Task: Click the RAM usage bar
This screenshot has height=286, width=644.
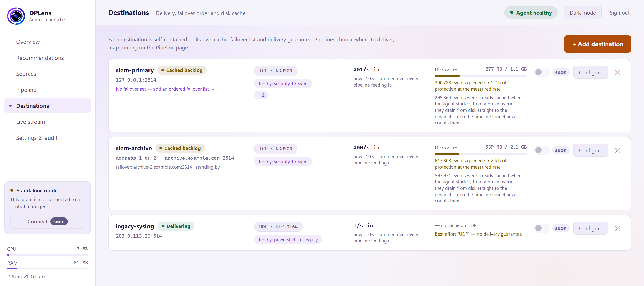Action: 47,269
